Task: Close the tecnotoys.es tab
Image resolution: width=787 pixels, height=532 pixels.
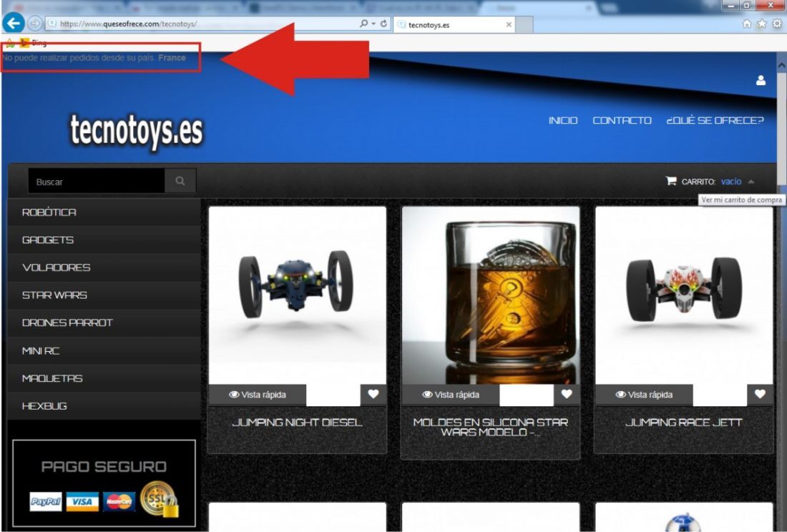Action: (509, 24)
